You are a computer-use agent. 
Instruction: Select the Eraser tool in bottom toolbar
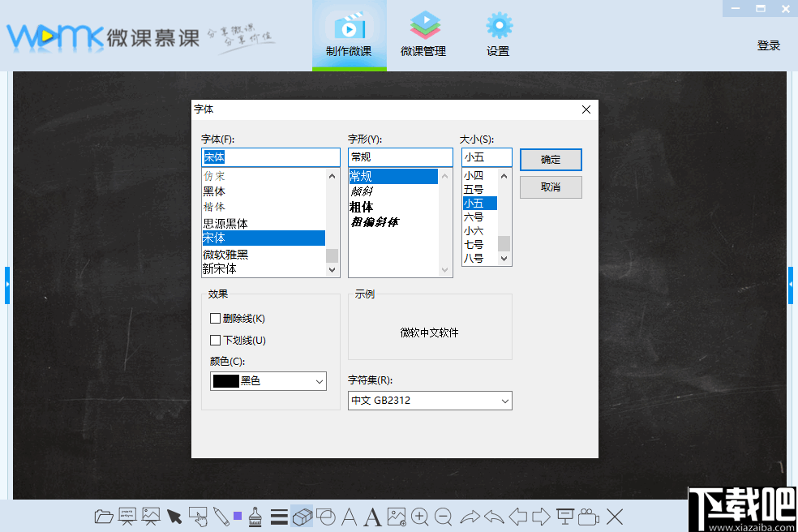coord(302,517)
